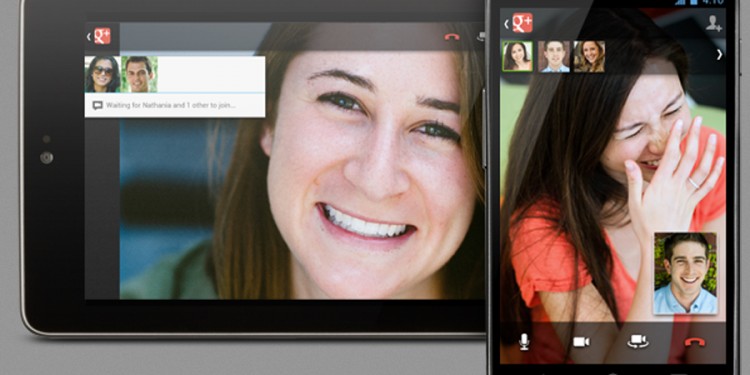Viewport: 750px width, 375px height.
Task: Expand participant strip with the right chevron
Action: [719, 55]
